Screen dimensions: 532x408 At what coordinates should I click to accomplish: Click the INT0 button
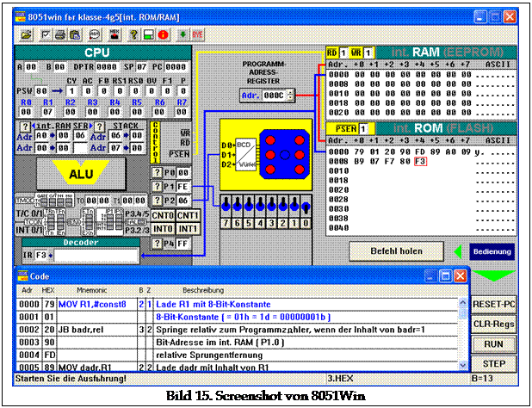click(163, 229)
